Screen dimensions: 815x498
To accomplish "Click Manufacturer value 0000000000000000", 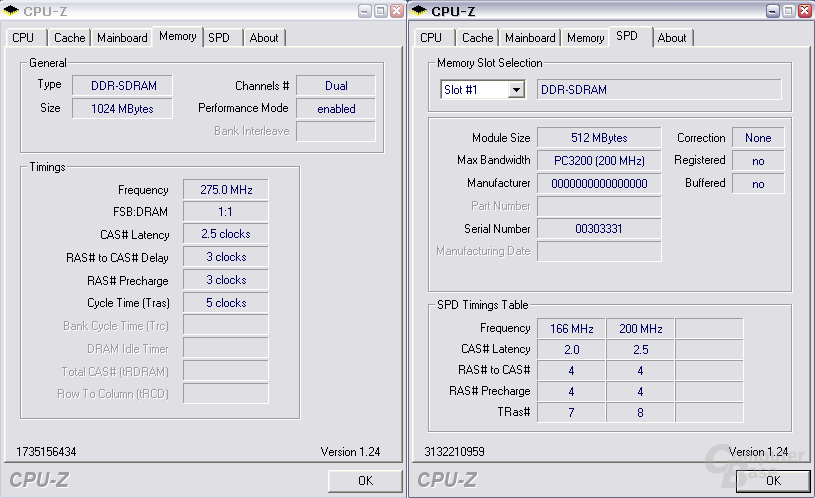I will [x=599, y=184].
